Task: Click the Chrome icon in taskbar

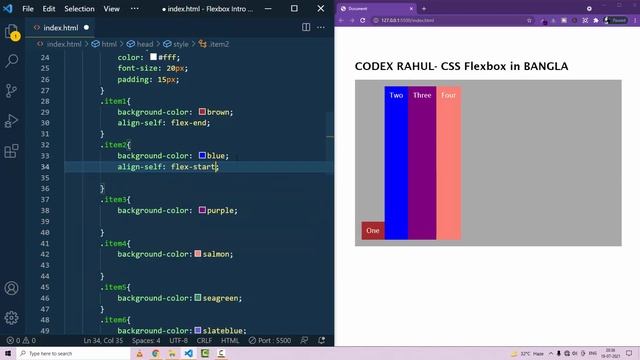Action: click(156, 353)
